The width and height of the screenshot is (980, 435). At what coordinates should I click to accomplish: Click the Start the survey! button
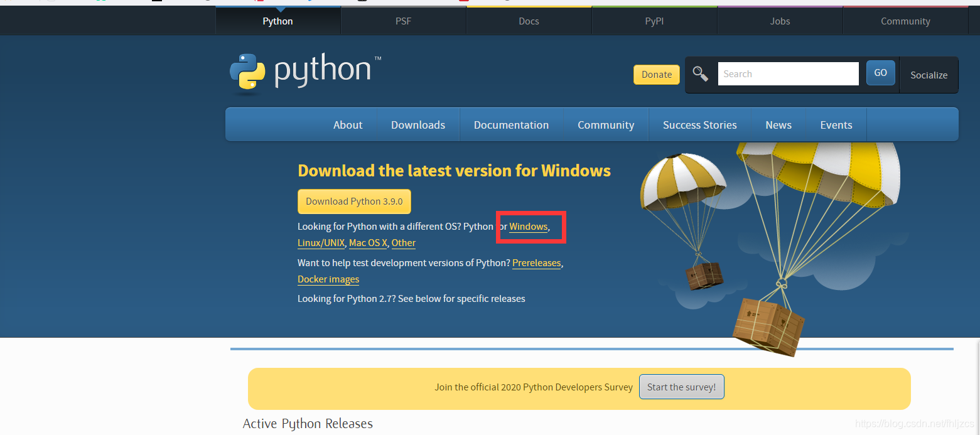[x=681, y=387]
